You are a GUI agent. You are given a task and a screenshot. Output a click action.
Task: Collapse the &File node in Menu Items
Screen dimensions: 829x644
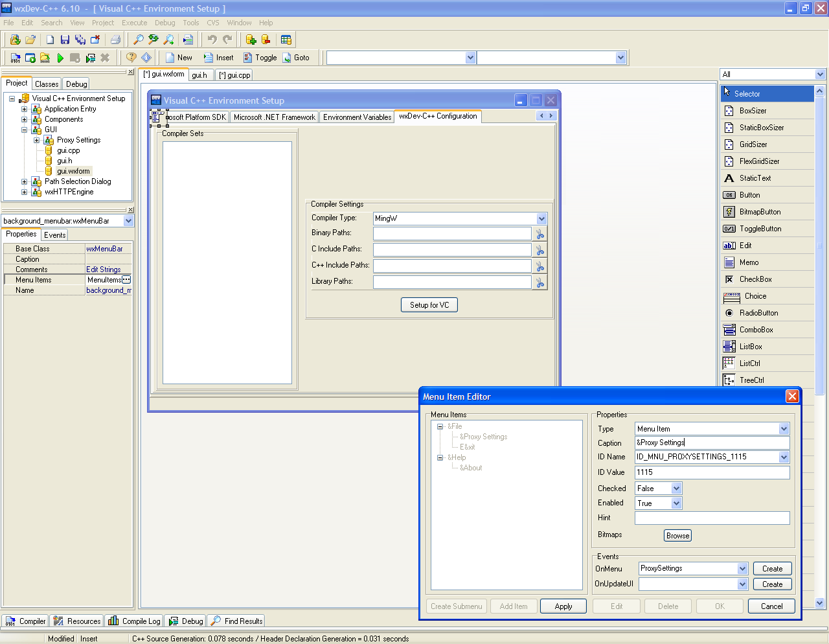[x=440, y=426]
